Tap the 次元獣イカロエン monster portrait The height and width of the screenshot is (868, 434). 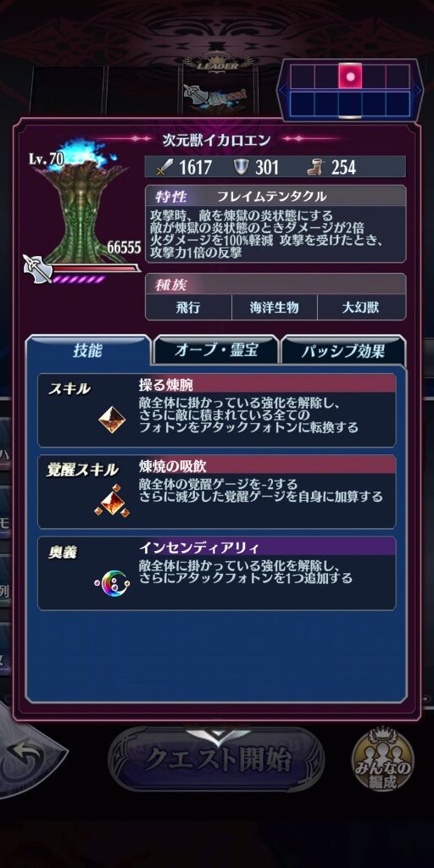point(83,202)
